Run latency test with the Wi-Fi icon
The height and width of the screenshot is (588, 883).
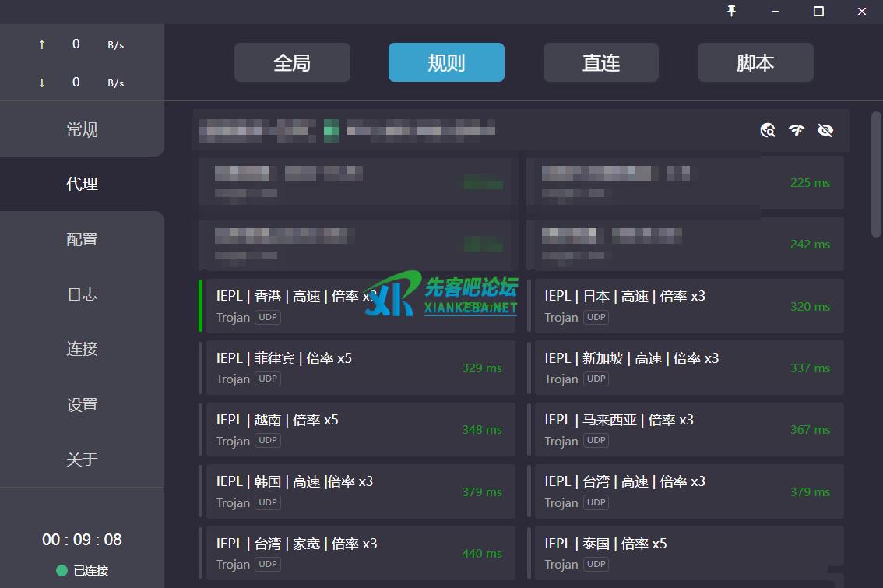tap(796, 130)
